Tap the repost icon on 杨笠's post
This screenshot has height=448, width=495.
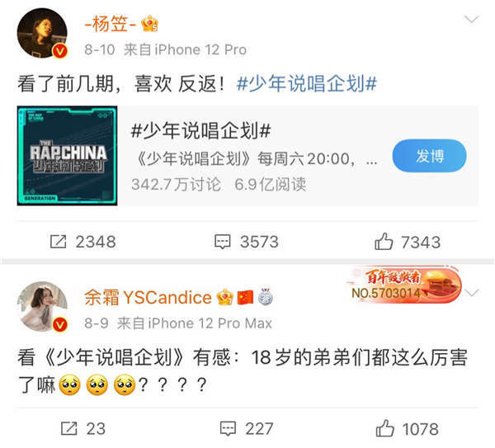pos(59,242)
